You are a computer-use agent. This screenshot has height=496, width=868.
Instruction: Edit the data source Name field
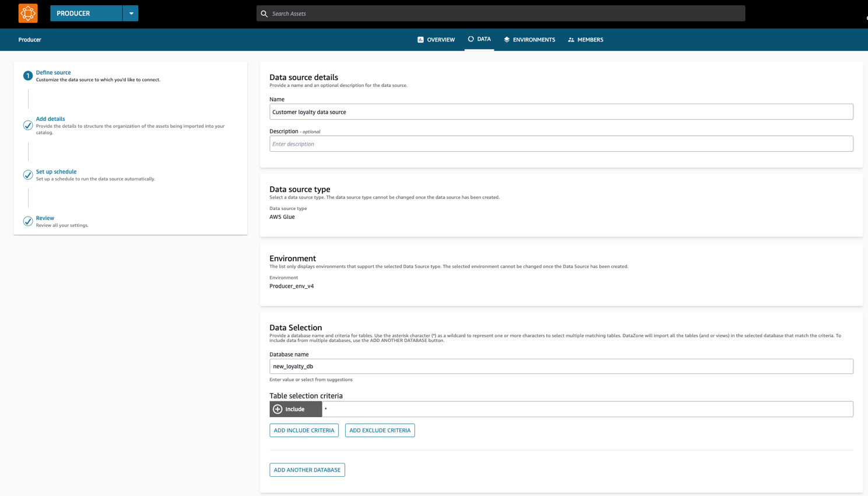click(x=561, y=111)
